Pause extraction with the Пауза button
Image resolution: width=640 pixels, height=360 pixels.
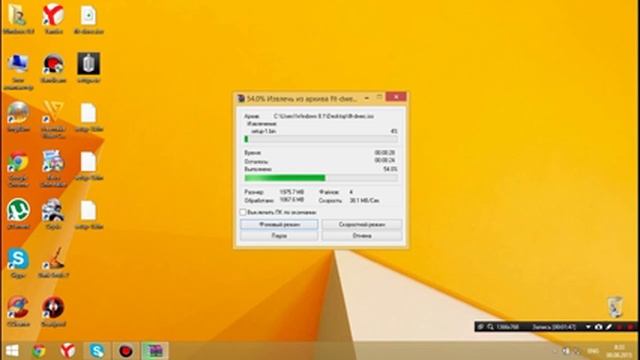click(x=279, y=236)
